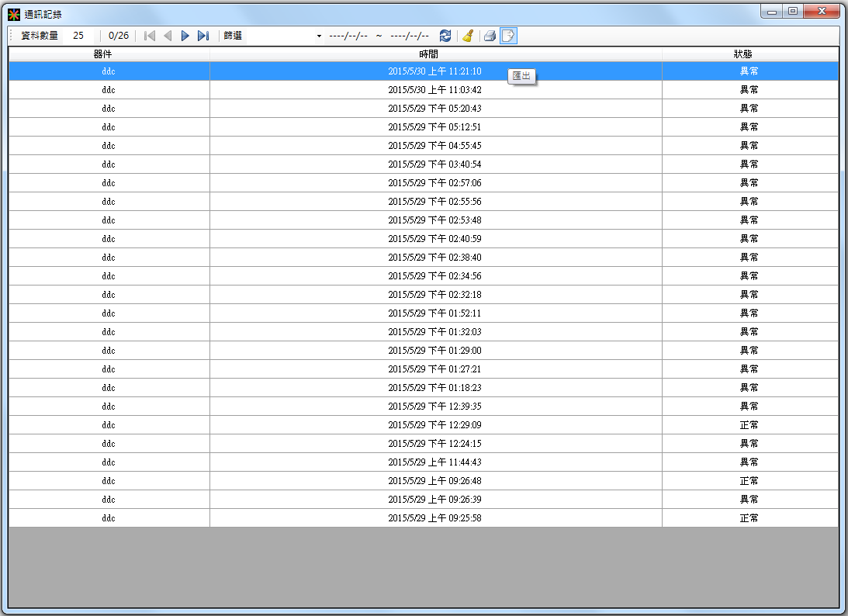Image resolution: width=848 pixels, height=616 pixels.
Task: Open the 篩選 filter dropdown
Action: pyautogui.click(x=319, y=36)
